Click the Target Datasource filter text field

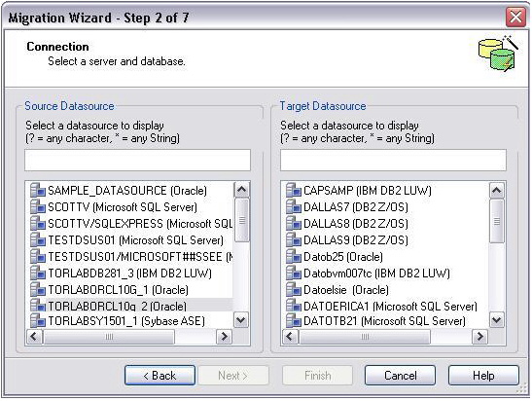click(x=393, y=160)
